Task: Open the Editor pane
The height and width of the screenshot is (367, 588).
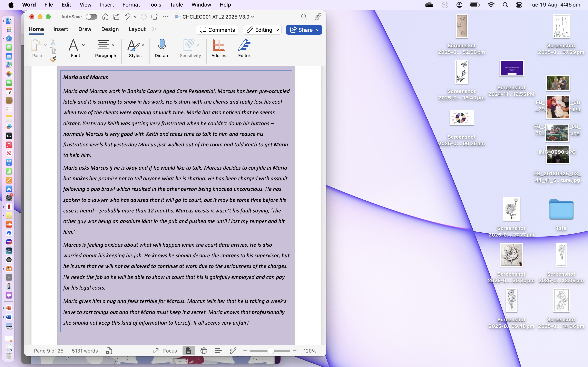Action: tap(244, 49)
